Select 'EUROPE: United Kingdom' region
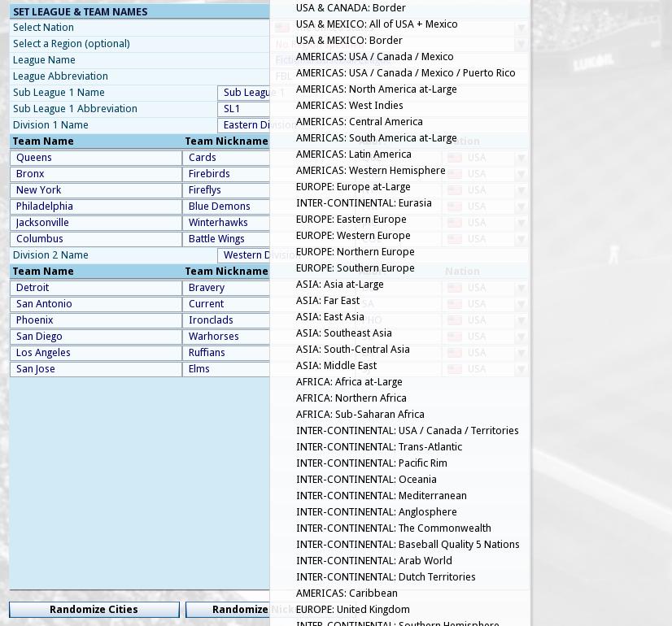Image resolution: width=672 pixels, height=626 pixels. [x=352, y=610]
